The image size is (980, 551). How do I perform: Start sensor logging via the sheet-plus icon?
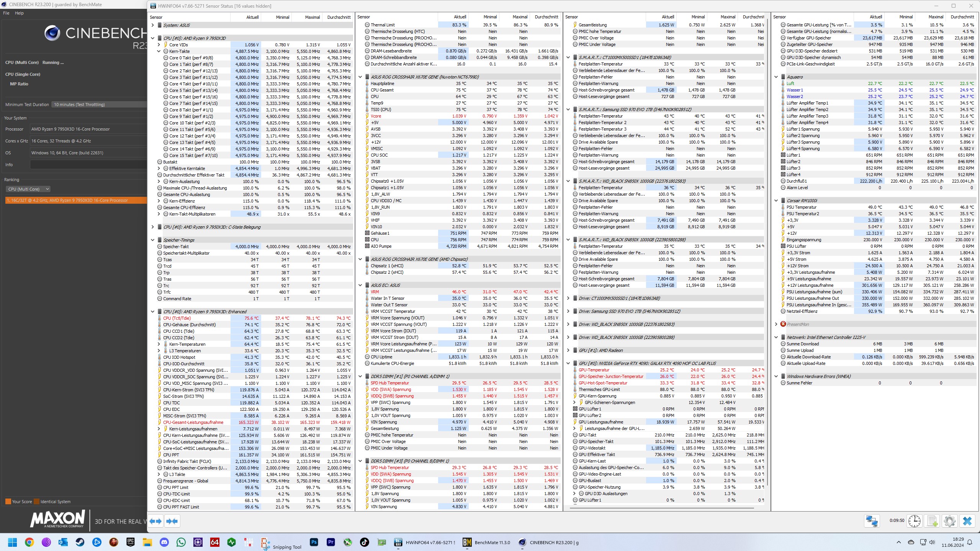point(932,521)
